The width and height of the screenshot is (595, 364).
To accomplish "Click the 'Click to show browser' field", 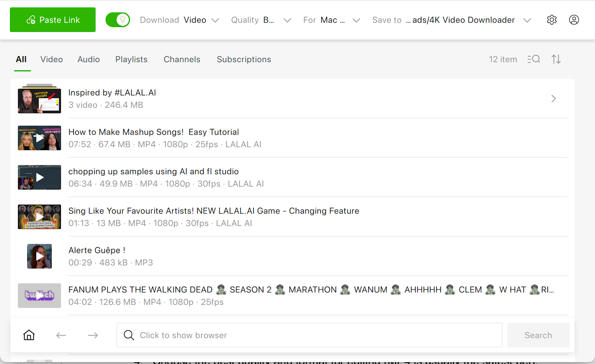I will click(x=309, y=335).
